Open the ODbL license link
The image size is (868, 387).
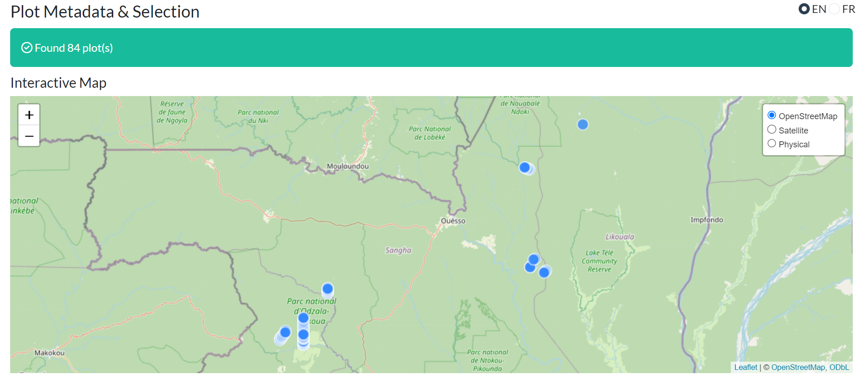[x=839, y=368]
